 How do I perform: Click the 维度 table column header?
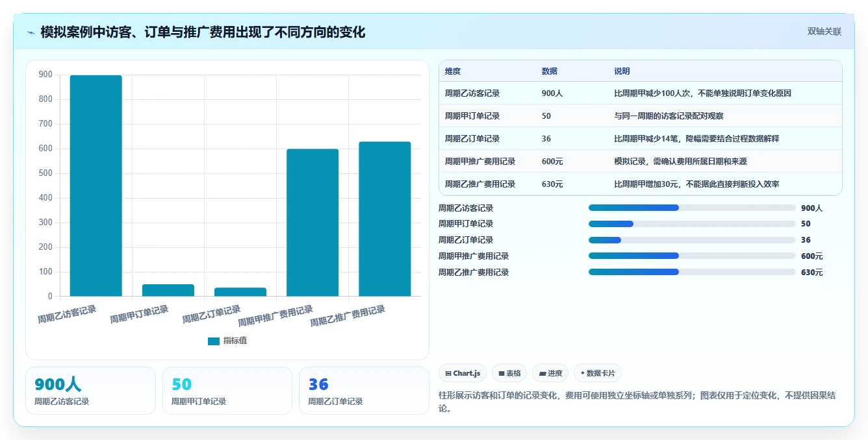coord(453,71)
